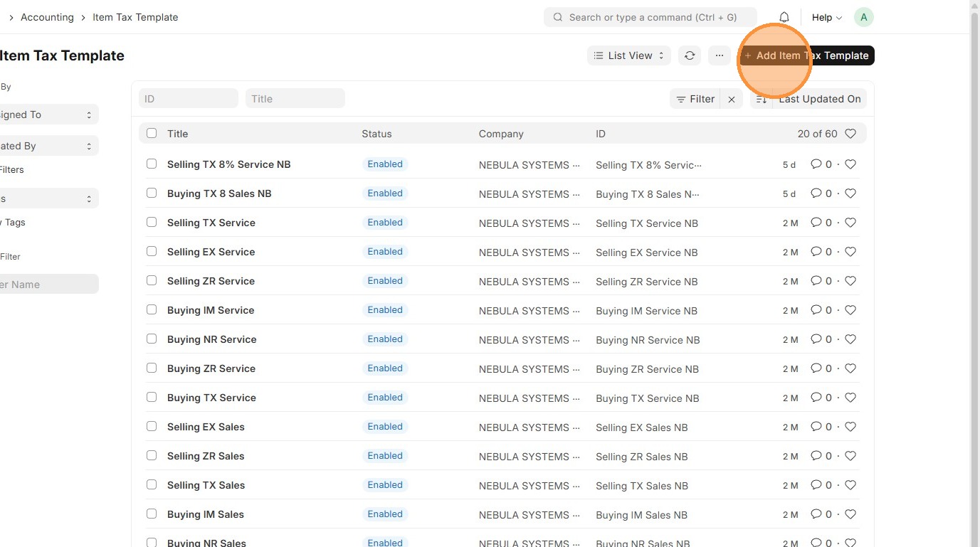The height and width of the screenshot is (547, 980).
Task: Click the "5 d" age on Selling TX 8% row
Action: [789, 165]
